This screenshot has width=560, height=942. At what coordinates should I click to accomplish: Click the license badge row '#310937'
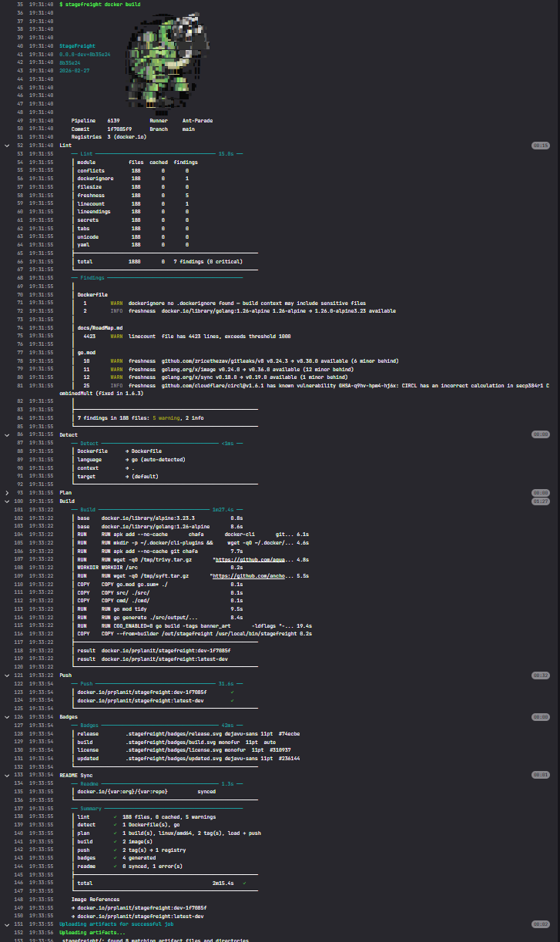(x=183, y=749)
